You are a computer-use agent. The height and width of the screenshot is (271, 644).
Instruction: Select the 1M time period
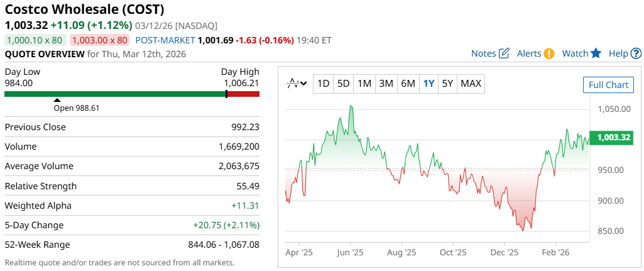click(364, 84)
